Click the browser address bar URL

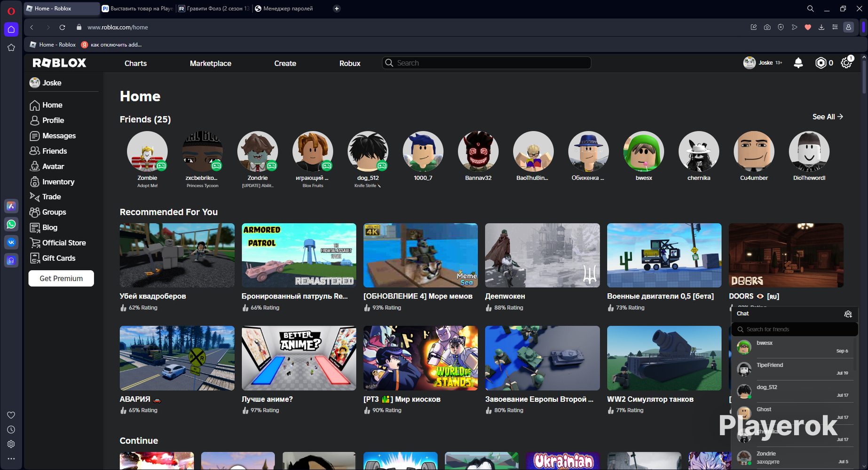[x=118, y=27]
